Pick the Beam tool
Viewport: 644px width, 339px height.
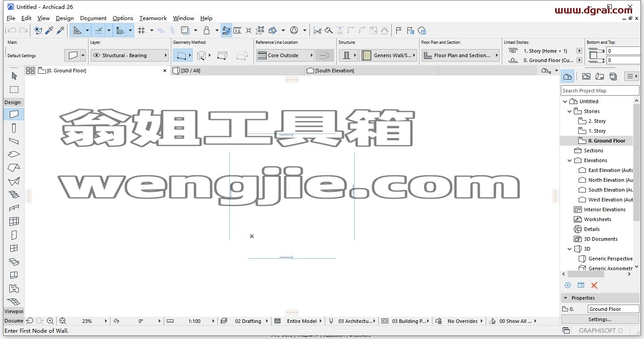click(14, 141)
